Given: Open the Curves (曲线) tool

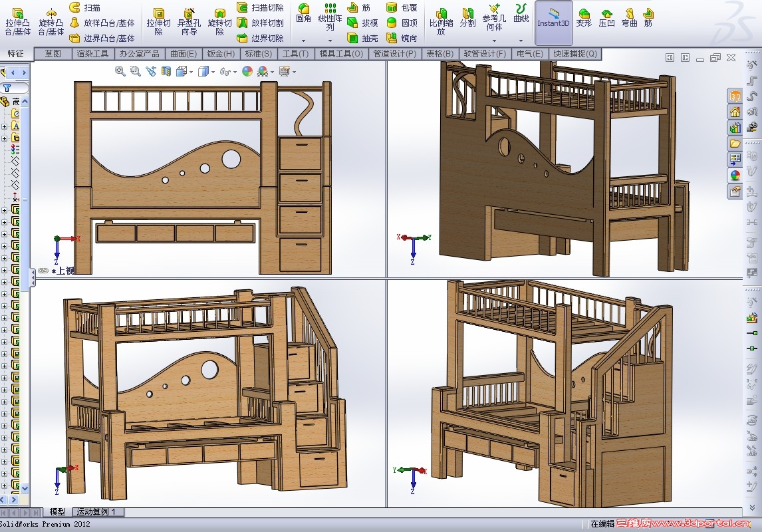Looking at the screenshot, I should pos(521,13).
